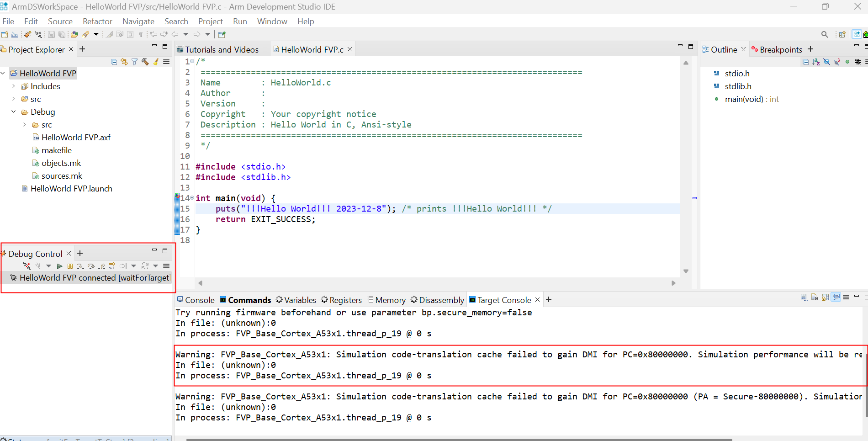Toggle hide static members in Outline
Image resolution: width=868 pixels, height=441 pixels.
(x=837, y=62)
